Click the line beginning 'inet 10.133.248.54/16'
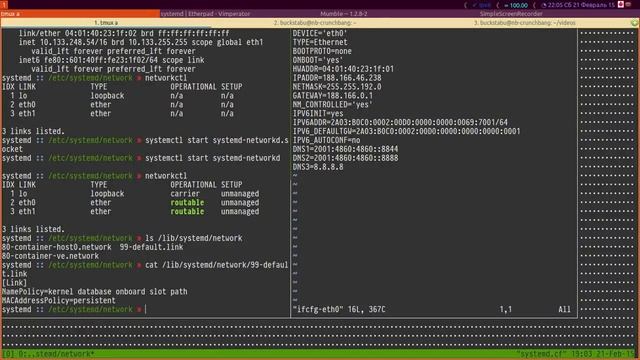Viewport: 640px width, 360px height. pyautogui.click(x=141, y=42)
